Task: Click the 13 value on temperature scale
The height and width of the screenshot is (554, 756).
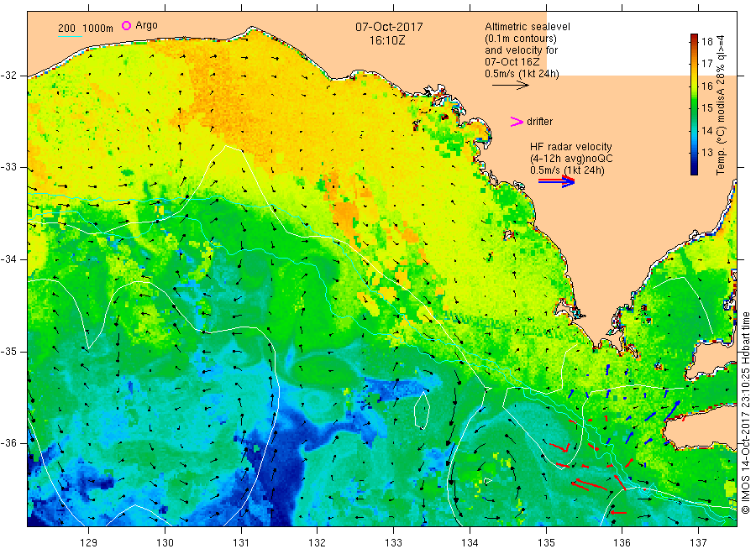Action: [706, 153]
